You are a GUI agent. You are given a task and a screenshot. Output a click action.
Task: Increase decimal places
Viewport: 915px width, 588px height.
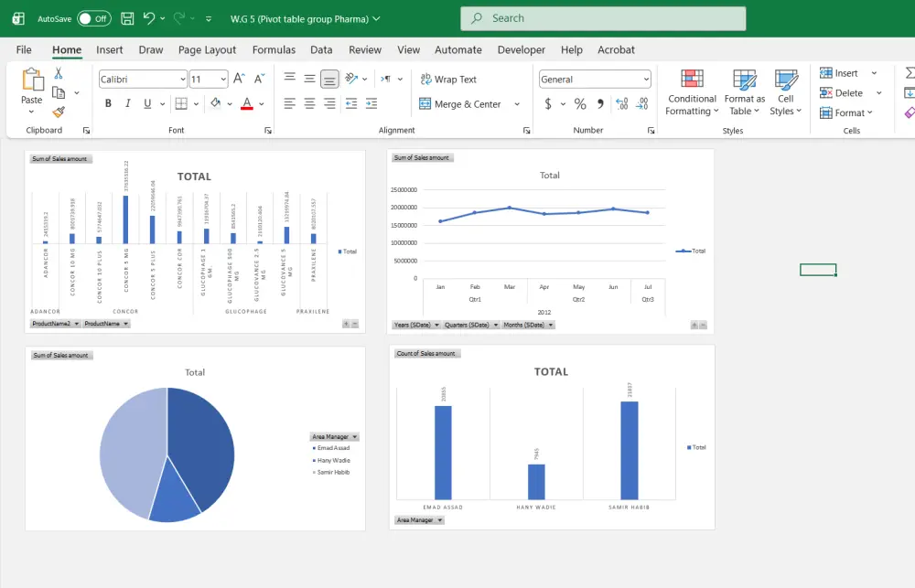click(x=622, y=104)
